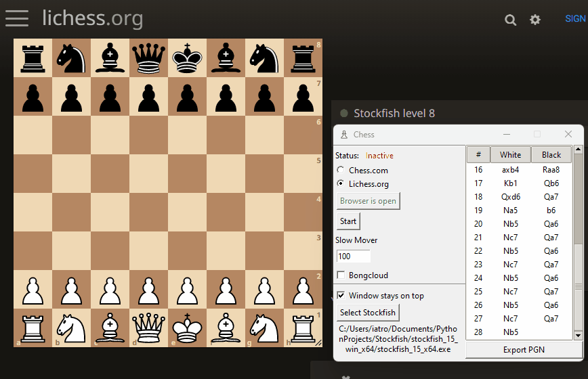Select the Chess.com radio button
Image resolution: width=588 pixels, height=379 pixels.
point(341,170)
